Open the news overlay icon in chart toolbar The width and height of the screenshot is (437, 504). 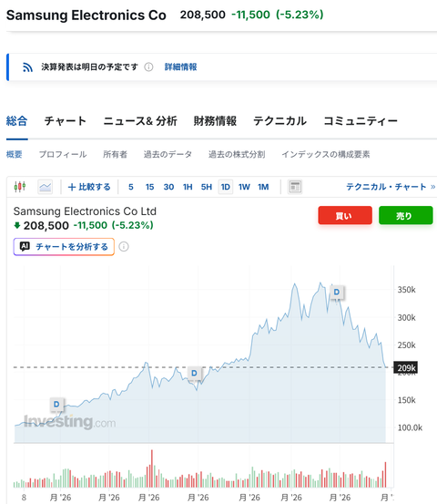pos(295,187)
